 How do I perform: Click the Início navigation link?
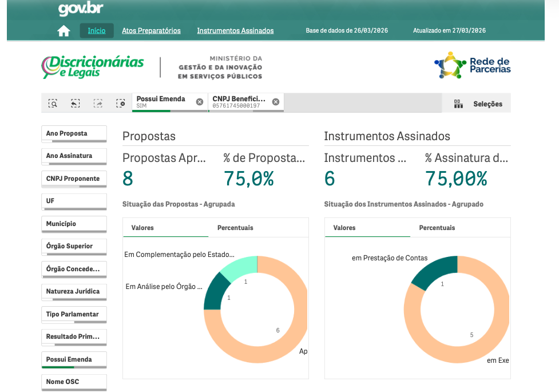96,31
